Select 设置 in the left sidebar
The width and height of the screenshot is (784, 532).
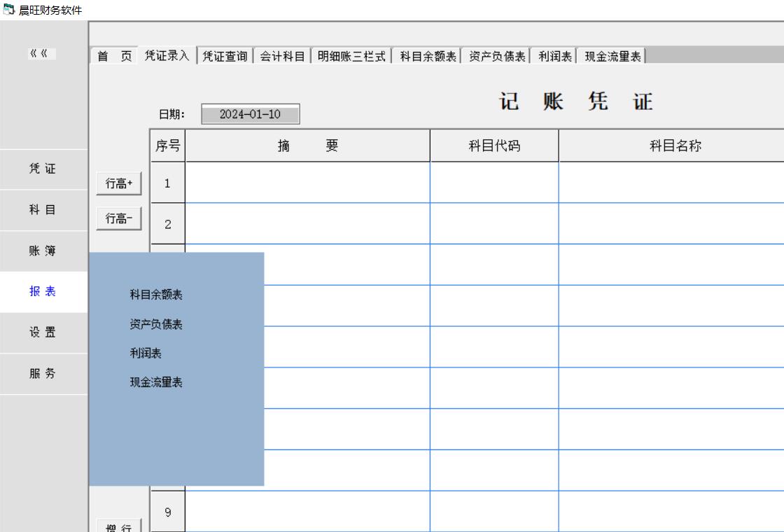tap(43, 332)
